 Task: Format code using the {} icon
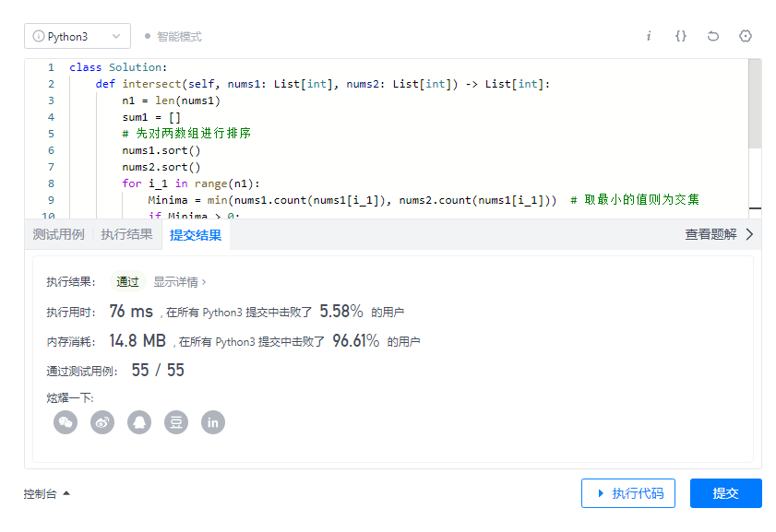(680, 35)
